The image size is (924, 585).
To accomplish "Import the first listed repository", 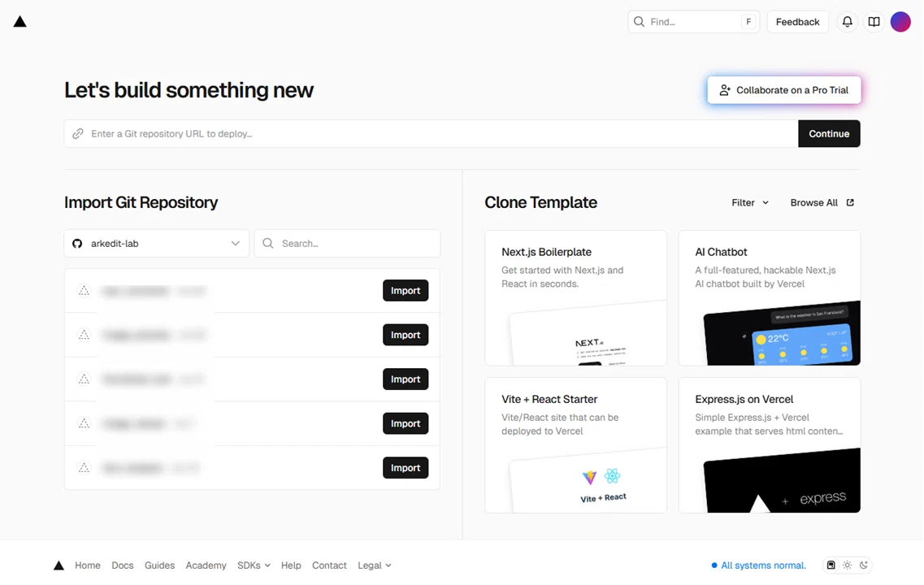I will (406, 290).
